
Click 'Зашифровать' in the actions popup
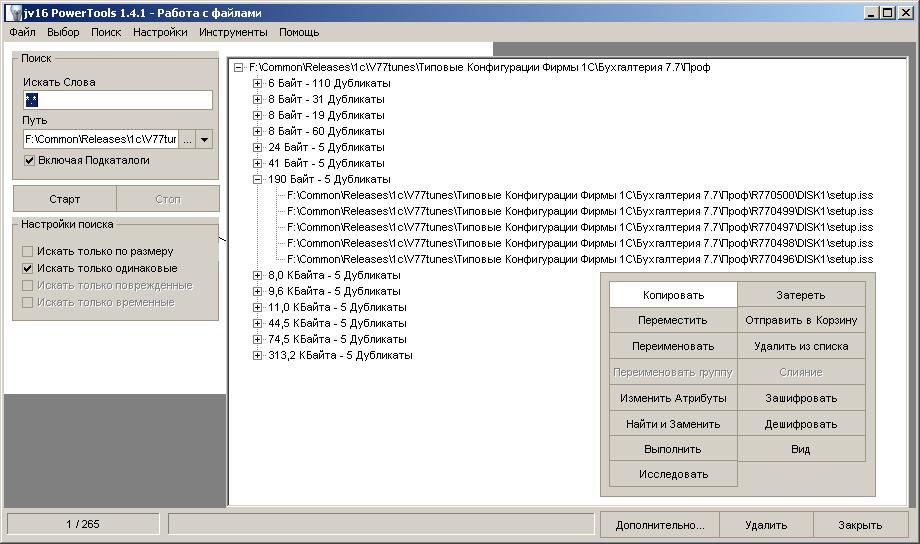pyautogui.click(x=801, y=398)
